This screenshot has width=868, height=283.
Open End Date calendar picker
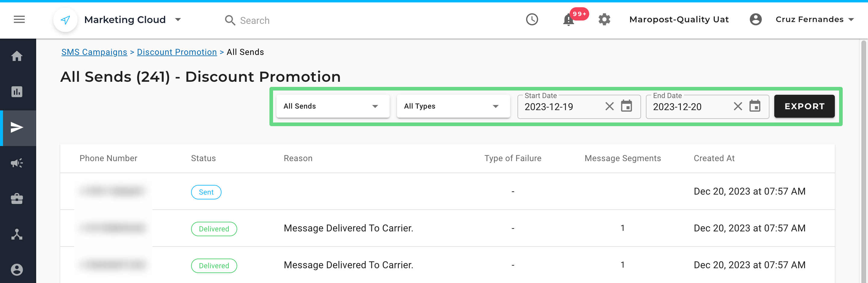coord(755,106)
